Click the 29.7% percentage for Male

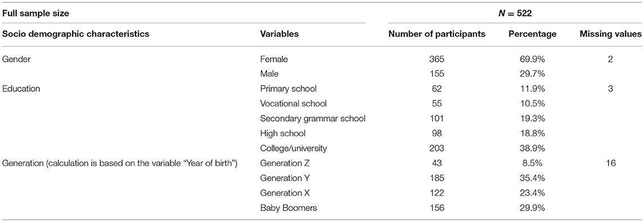point(533,74)
